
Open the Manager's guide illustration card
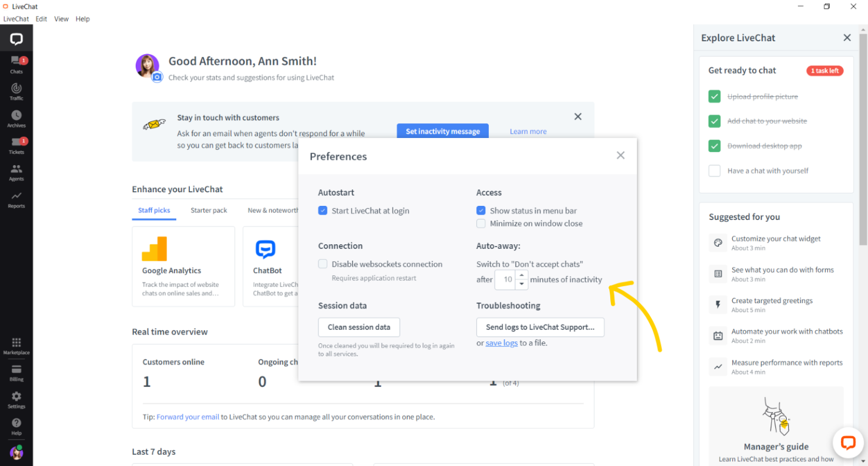[x=776, y=425]
